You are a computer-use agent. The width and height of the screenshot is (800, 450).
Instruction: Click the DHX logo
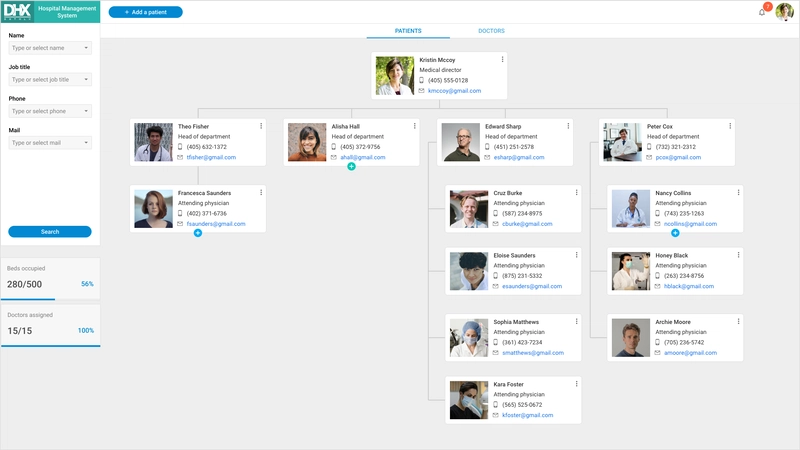click(16, 12)
